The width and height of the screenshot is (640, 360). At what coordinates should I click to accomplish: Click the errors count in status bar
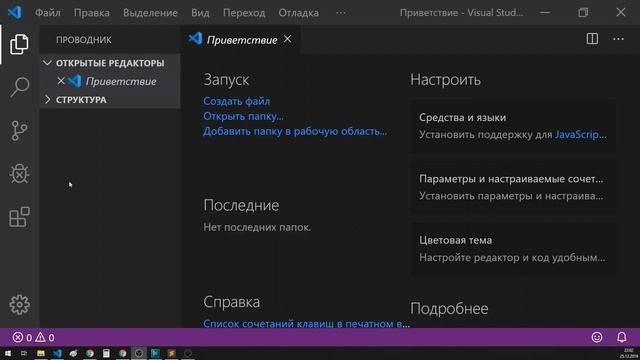tap(22, 338)
